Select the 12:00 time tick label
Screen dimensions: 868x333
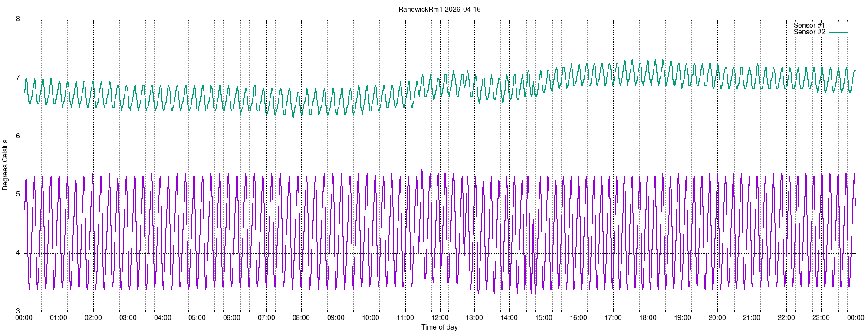pos(440,317)
